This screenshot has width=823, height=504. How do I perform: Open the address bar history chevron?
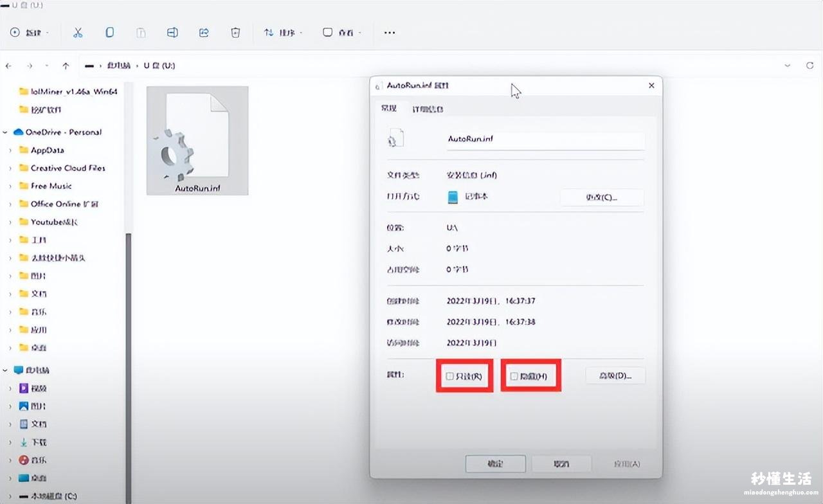point(788,66)
